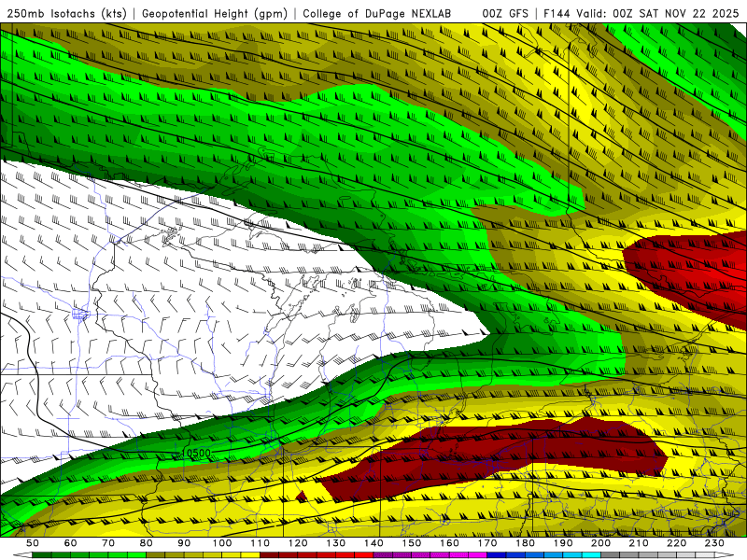Click the 190 value on the color scale

[x=563, y=543]
